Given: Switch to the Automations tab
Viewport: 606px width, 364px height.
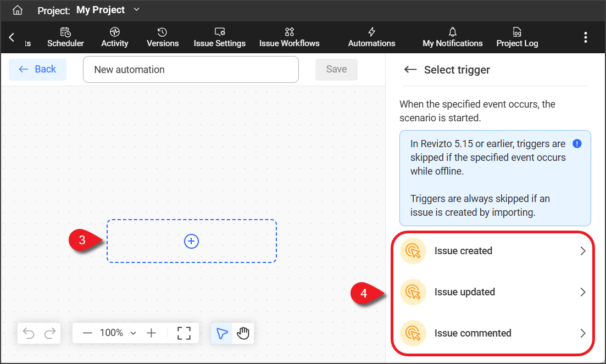Looking at the screenshot, I should [371, 37].
